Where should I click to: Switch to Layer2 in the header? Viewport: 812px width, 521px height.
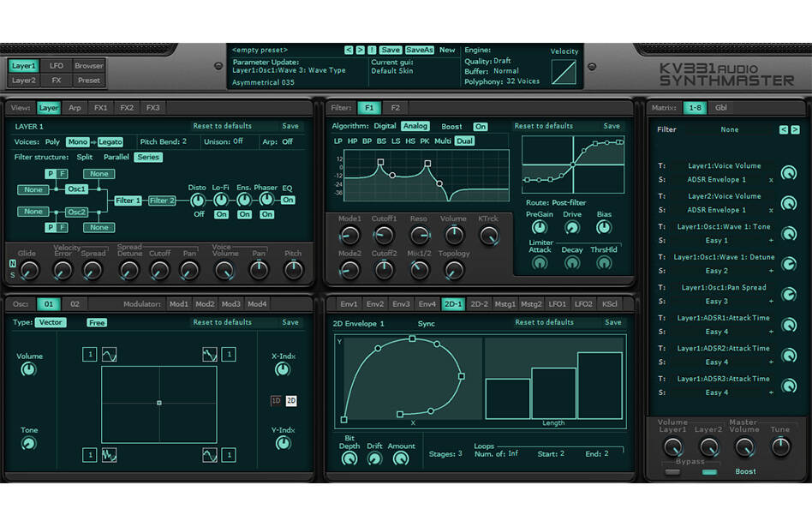click(24, 81)
